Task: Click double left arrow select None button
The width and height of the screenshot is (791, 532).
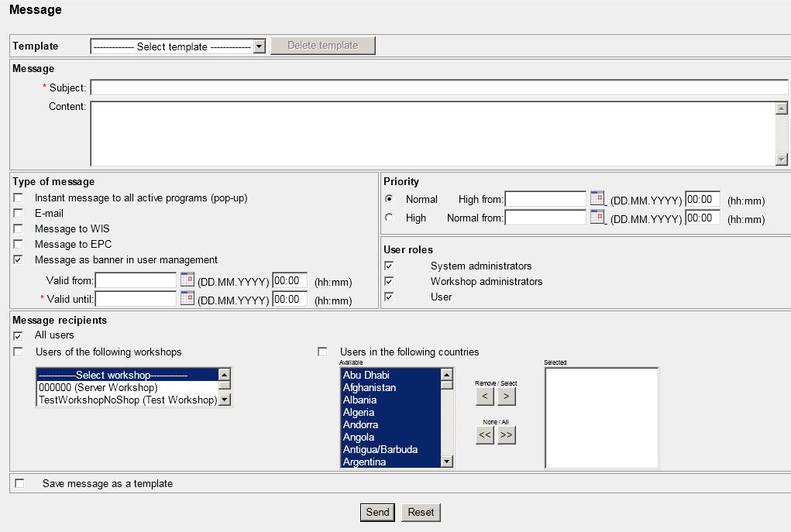Action: coord(484,434)
